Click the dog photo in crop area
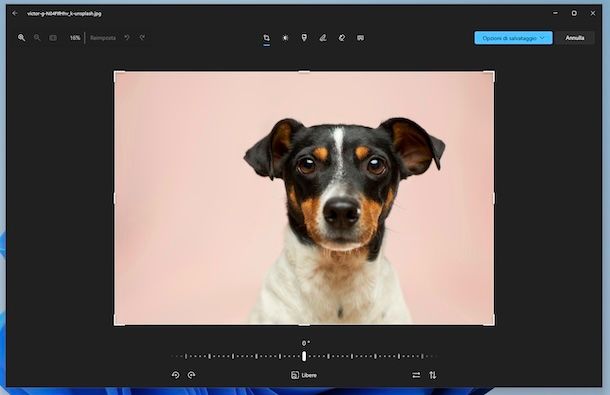 pyautogui.click(x=304, y=198)
